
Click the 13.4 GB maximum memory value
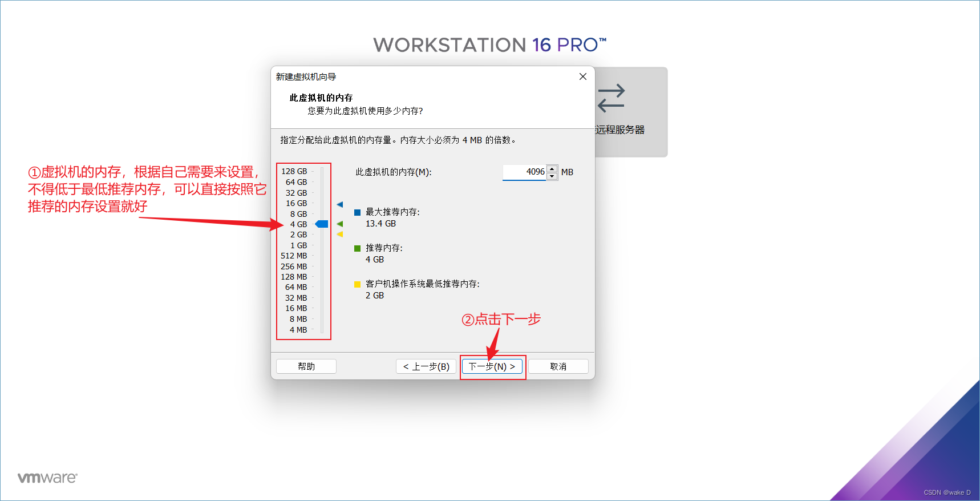click(381, 224)
